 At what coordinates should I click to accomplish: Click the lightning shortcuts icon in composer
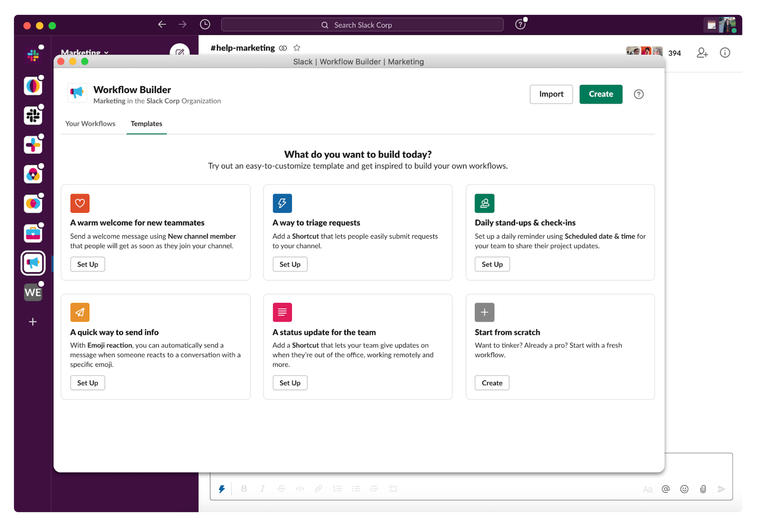coord(222,489)
